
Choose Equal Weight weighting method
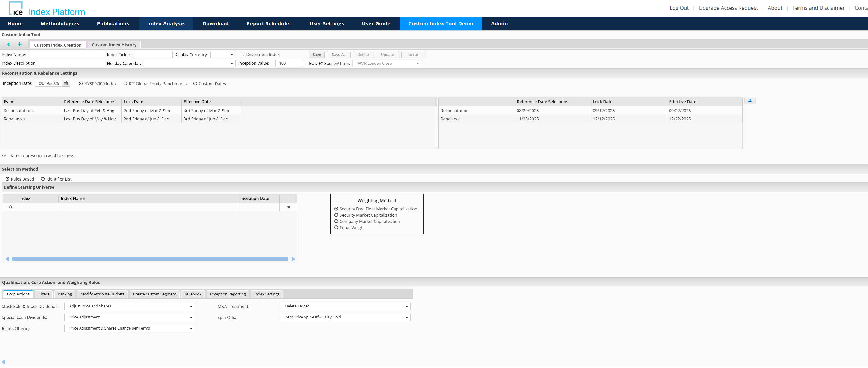(x=336, y=227)
